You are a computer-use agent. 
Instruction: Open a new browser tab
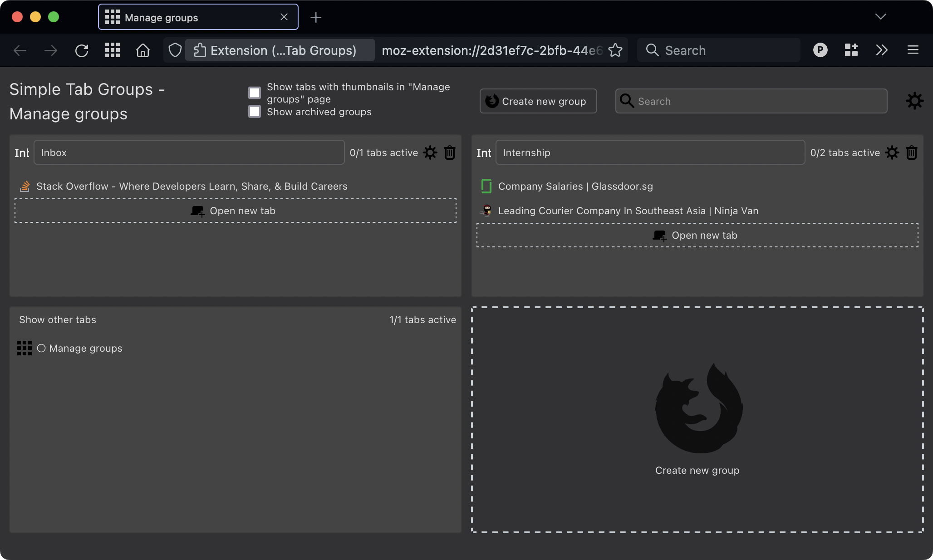tap(316, 17)
